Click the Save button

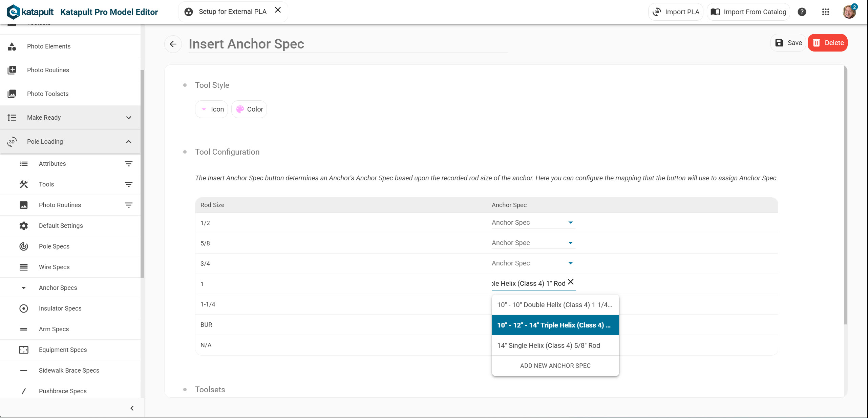point(788,43)
